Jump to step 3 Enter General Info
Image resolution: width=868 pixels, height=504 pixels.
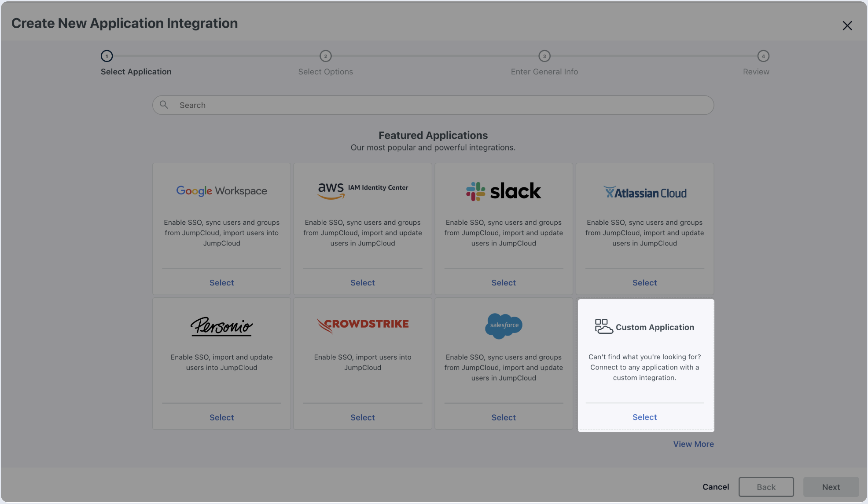coord(544,56)
